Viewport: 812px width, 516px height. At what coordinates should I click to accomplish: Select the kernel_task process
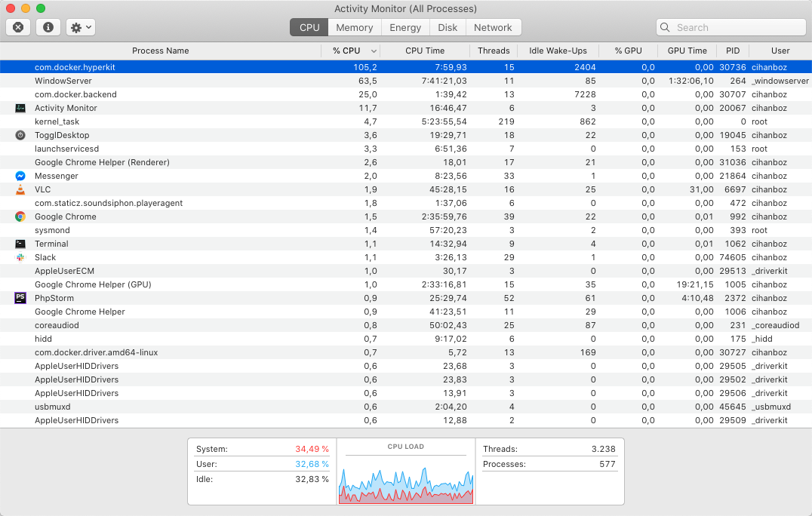[406, 121]
